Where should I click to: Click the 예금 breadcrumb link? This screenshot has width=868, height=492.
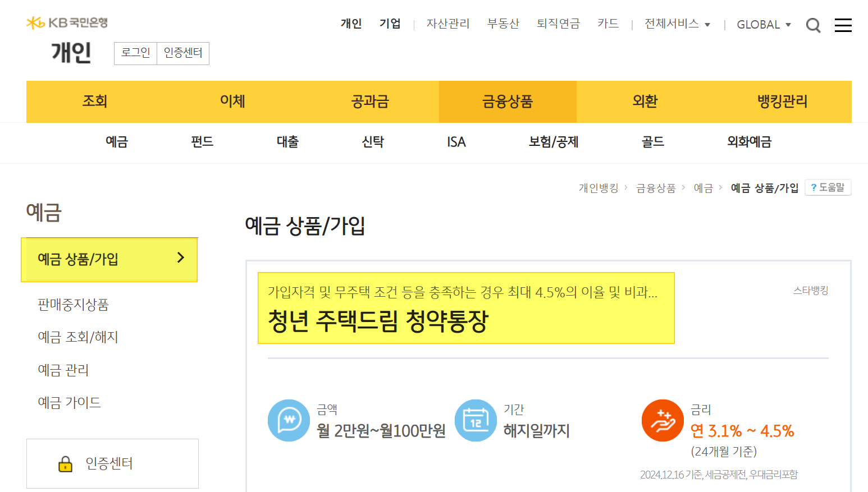coord(703,188)
